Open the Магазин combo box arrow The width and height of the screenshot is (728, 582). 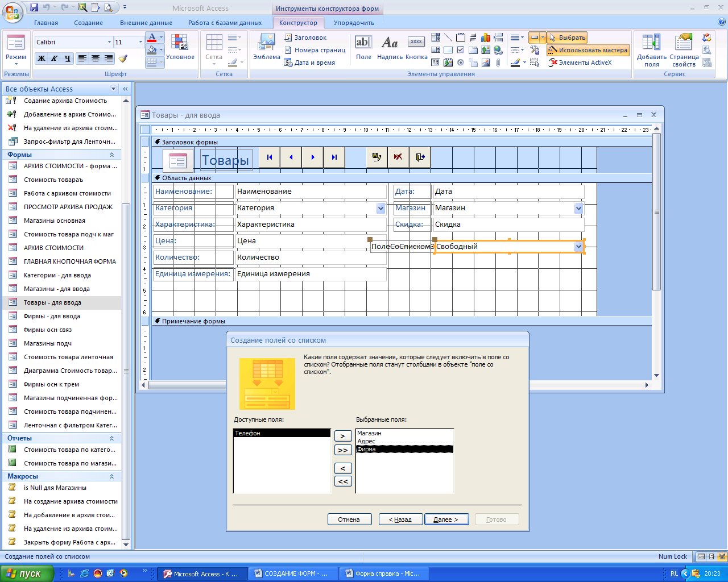pos(578,208)
